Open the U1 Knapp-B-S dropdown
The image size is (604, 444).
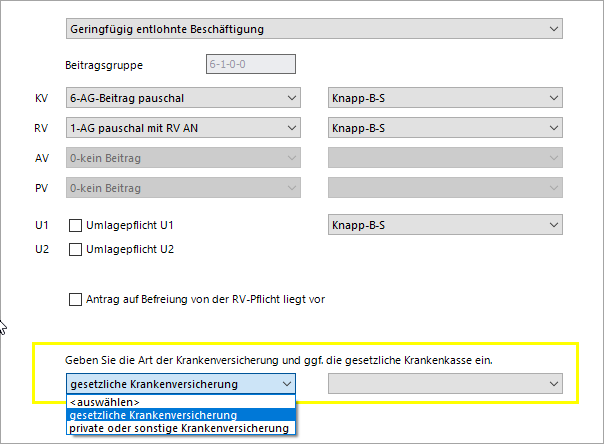(x=445, y=225)
